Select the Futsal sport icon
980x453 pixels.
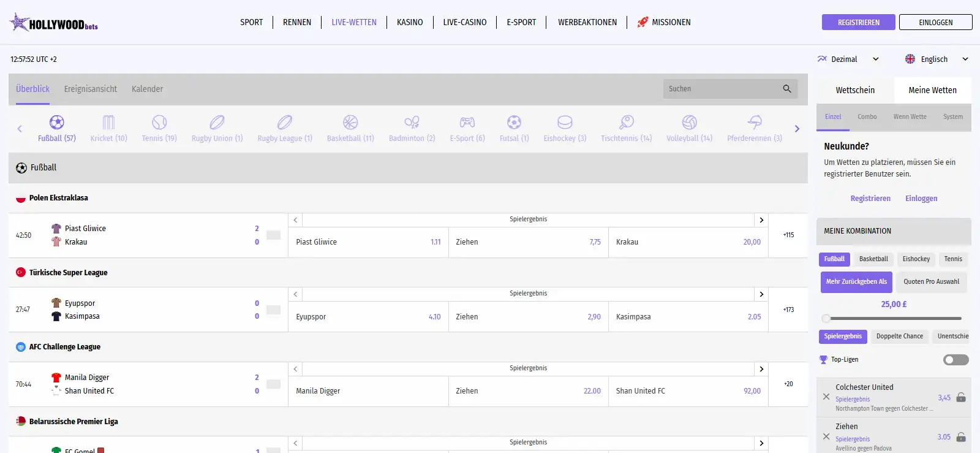click(x=514, y=122)
